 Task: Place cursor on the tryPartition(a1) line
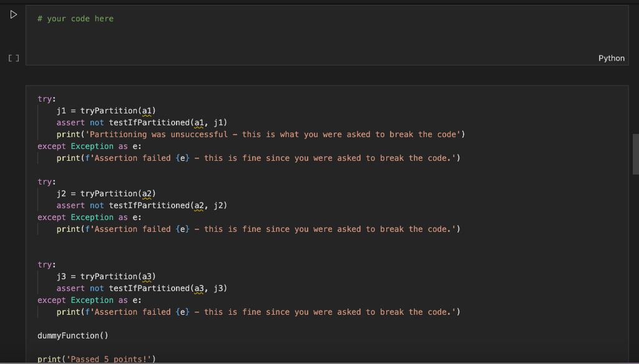106,110
